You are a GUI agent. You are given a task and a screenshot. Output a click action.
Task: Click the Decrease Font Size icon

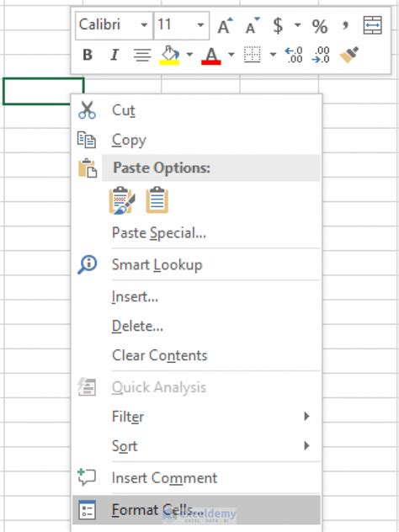click(x=252, y=25)
